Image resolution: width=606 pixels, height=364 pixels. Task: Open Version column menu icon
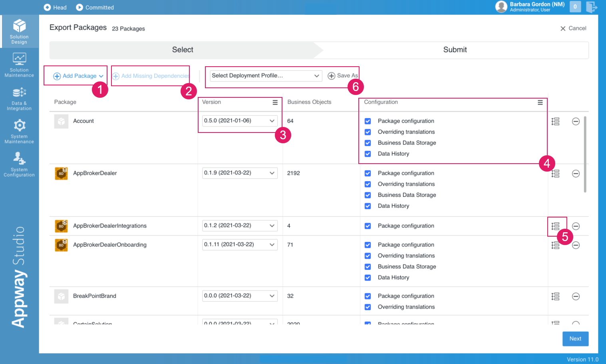pos(275,103)
